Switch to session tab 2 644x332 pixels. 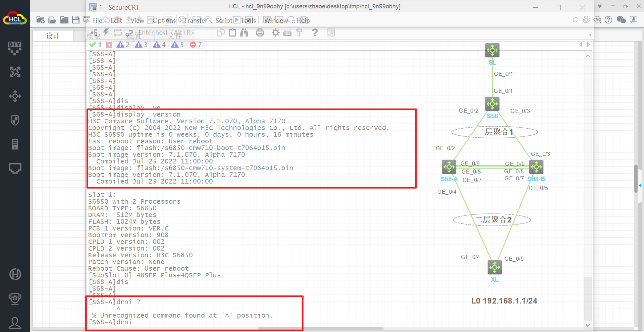(x=123, y=45)
